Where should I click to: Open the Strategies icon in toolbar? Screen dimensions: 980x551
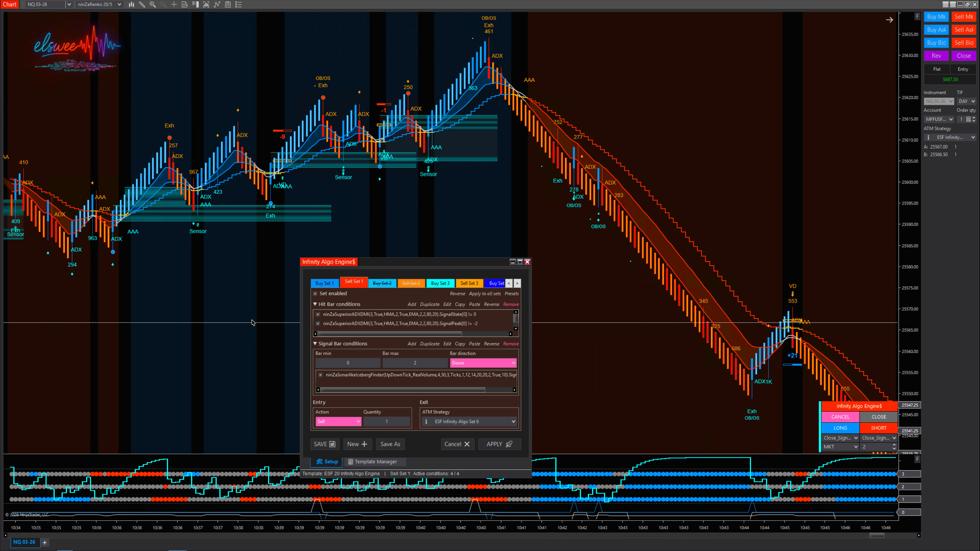point(227,5)
